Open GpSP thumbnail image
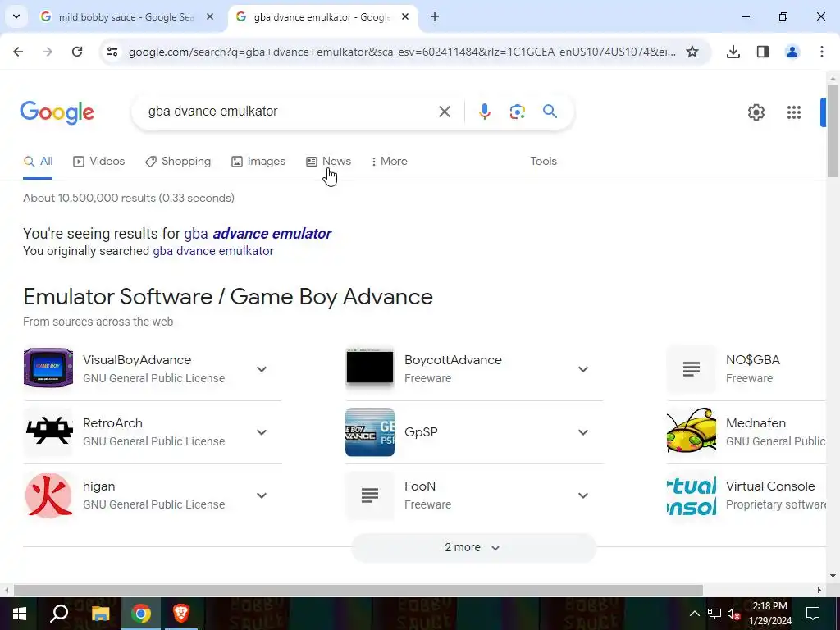The height and width of the screenshot is (630, 840). point(370,432)
